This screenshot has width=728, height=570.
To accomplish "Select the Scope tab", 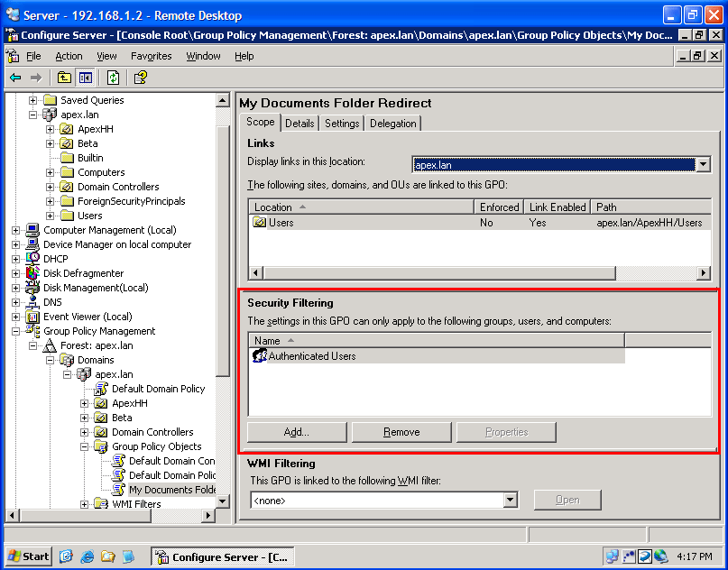I will point(261,122).
